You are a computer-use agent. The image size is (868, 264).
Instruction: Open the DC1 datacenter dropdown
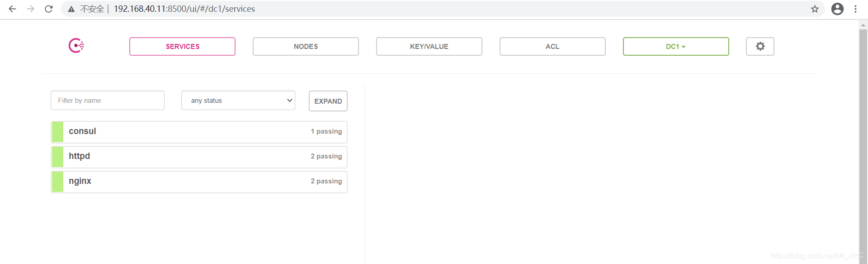[x=676, y=46]
